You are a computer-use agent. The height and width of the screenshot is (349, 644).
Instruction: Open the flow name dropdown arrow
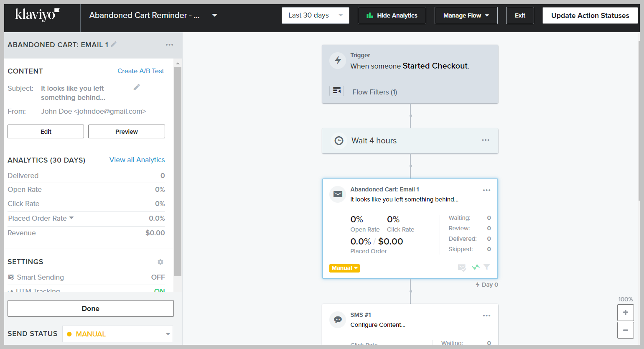click(215, 15)
